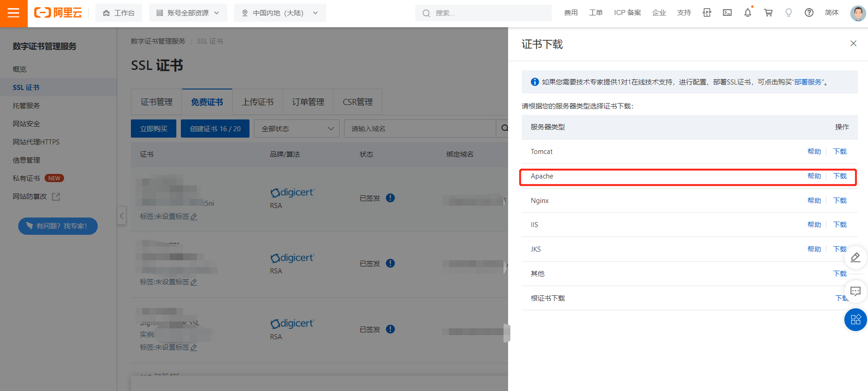Click the 立即购买 button
This screenshot has width=868, height=391.
(154, 129)
